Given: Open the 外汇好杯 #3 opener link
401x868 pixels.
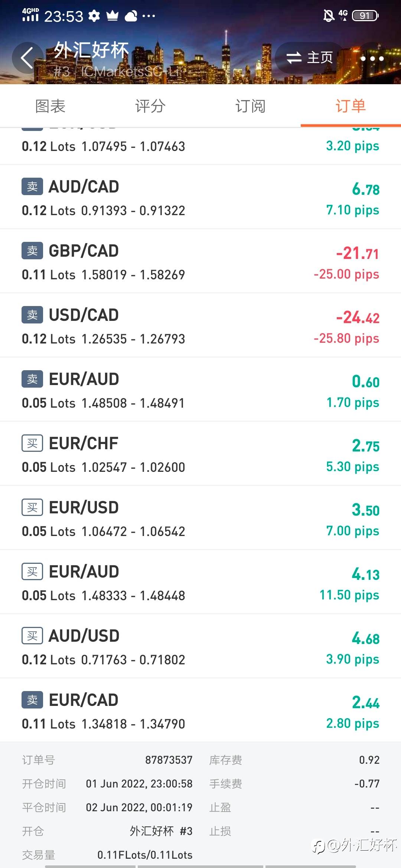Looking at the screenshot, I should tap(161, 831).
